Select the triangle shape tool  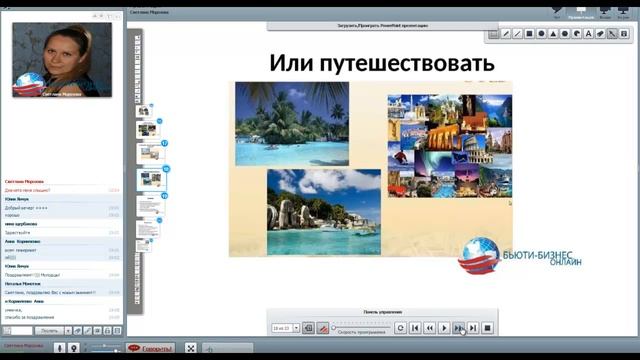pos(553,34)
